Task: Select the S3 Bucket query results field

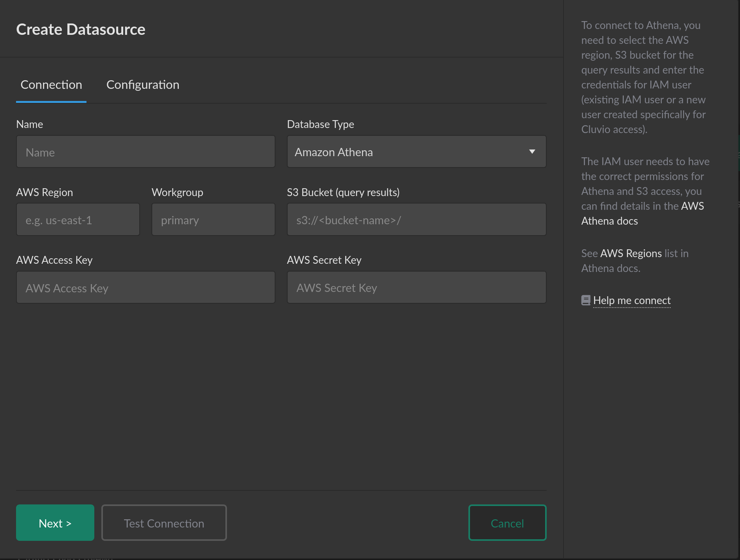Action: [x=416, y=220]
